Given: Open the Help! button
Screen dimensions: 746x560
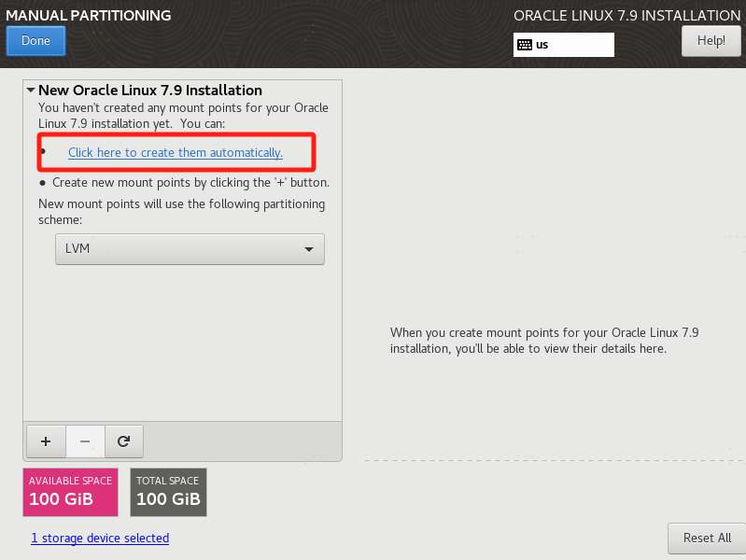Looking at the screenshot, I should (x=711, y=41).
